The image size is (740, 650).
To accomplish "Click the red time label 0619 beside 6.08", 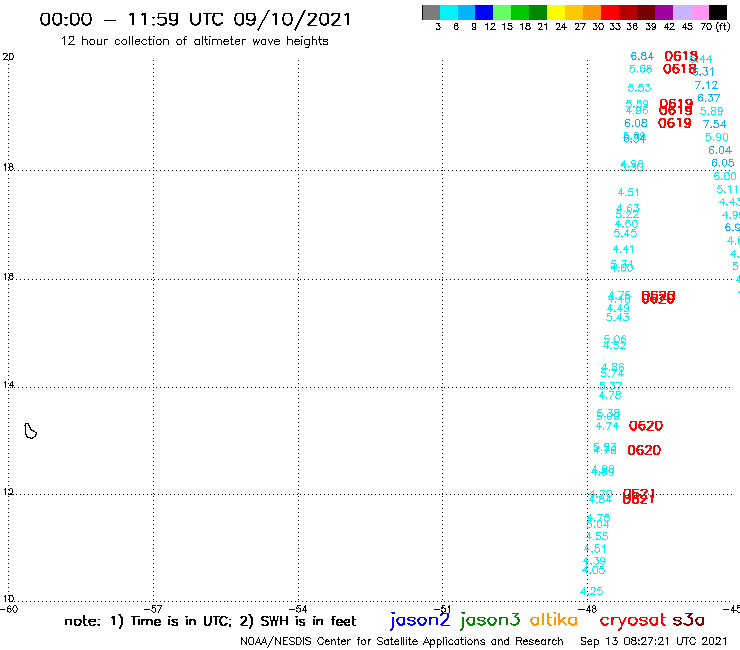I will (674, 123).
